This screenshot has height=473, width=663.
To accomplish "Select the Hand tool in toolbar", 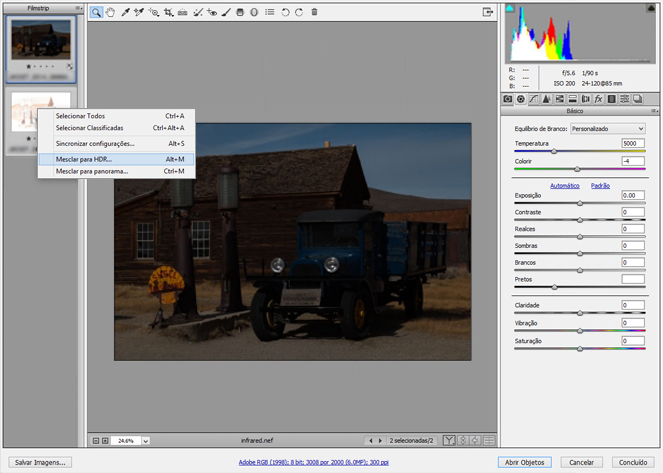I will [x=110, y=13].
